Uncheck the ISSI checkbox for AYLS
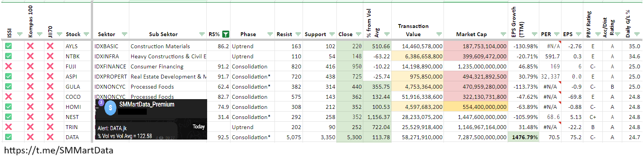Screen dimensions: 644x159 (x=9, y=46)
